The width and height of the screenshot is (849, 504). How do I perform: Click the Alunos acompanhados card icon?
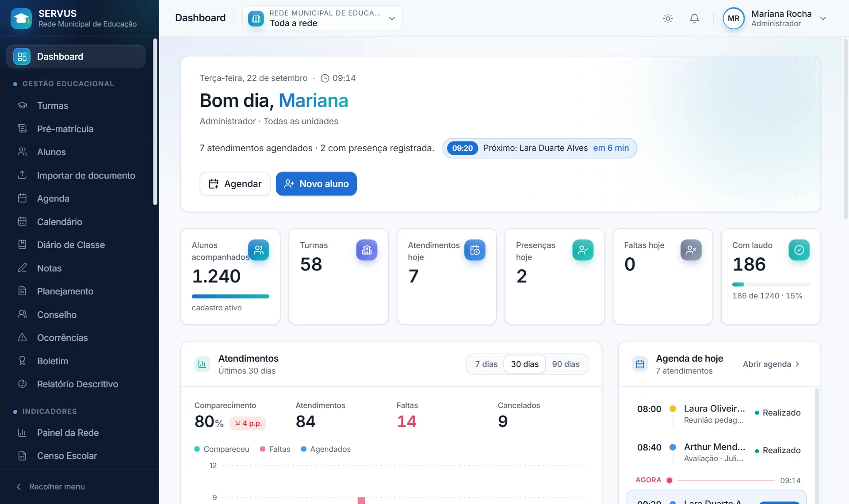point(259,250)
